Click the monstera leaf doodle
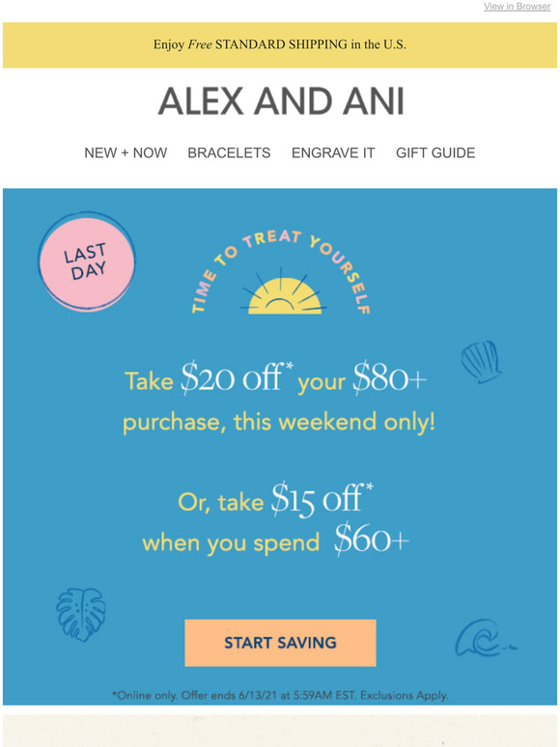 click(81, 615)
